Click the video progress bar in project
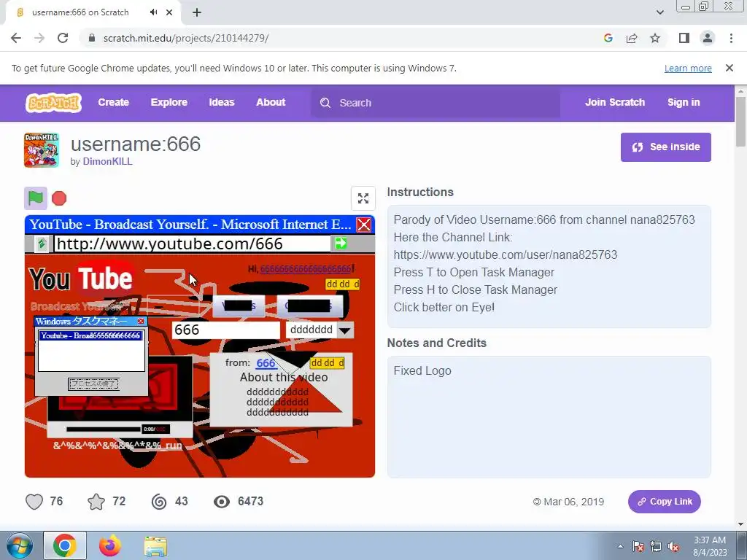Image resolution: width=747 pixels, height=560 pixels. pyautogui.click(x=104, y=429)
